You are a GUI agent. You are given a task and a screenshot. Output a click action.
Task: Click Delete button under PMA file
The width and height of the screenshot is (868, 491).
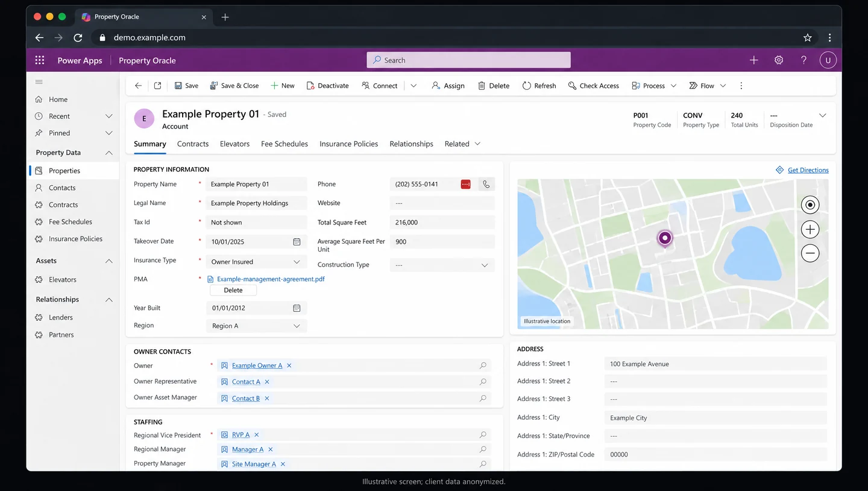[233, 290]
